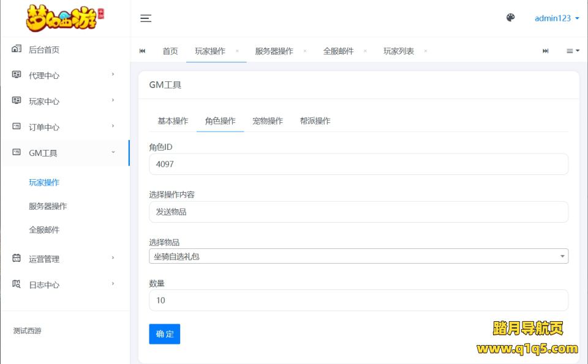
Task: Open the 选择物品 dropdown
Action: (358, 256)
